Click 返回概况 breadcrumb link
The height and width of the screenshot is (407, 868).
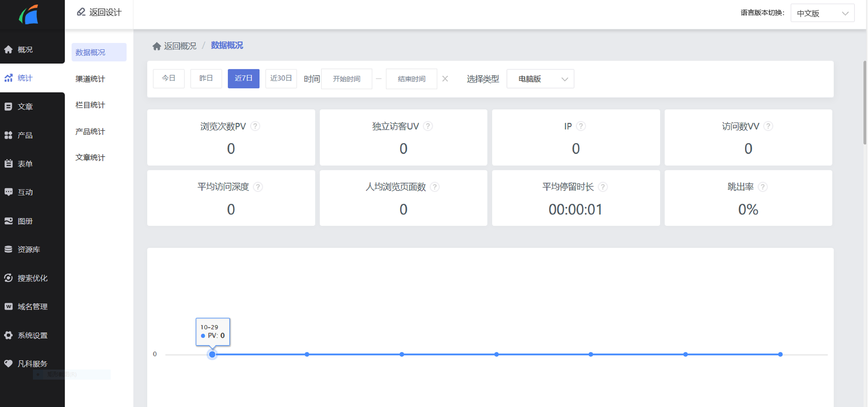[x=180, y=46]
